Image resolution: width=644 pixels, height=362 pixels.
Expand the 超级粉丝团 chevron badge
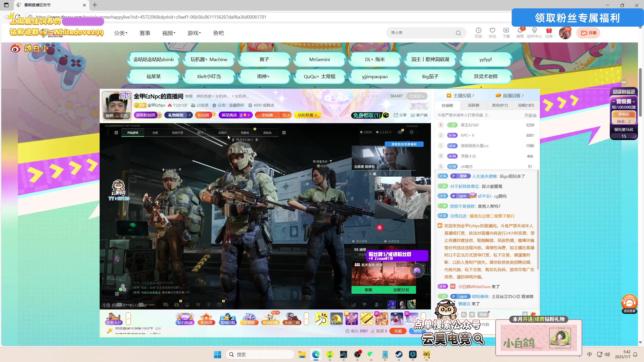[148, 115]
